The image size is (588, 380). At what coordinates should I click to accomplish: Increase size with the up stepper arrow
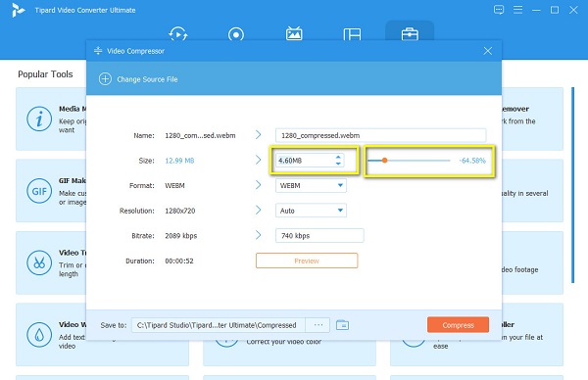pyautogui.click(x=338, y=158)
